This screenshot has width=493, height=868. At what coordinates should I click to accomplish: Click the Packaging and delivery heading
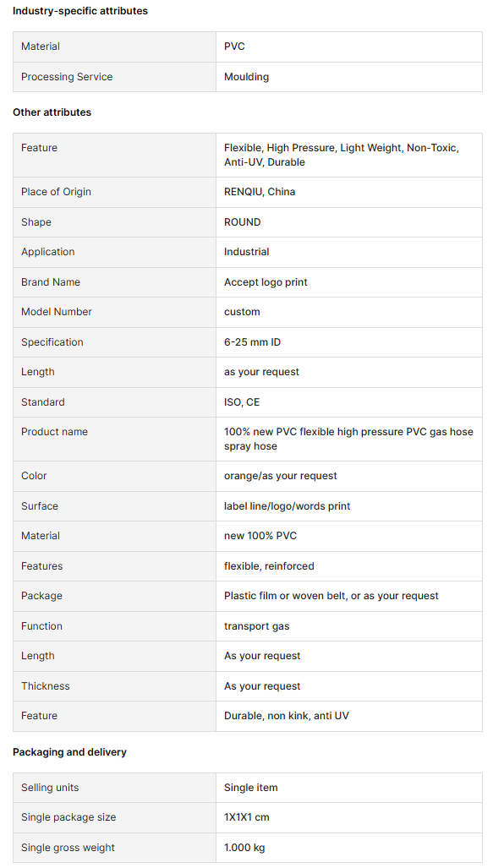coord(70,752)
